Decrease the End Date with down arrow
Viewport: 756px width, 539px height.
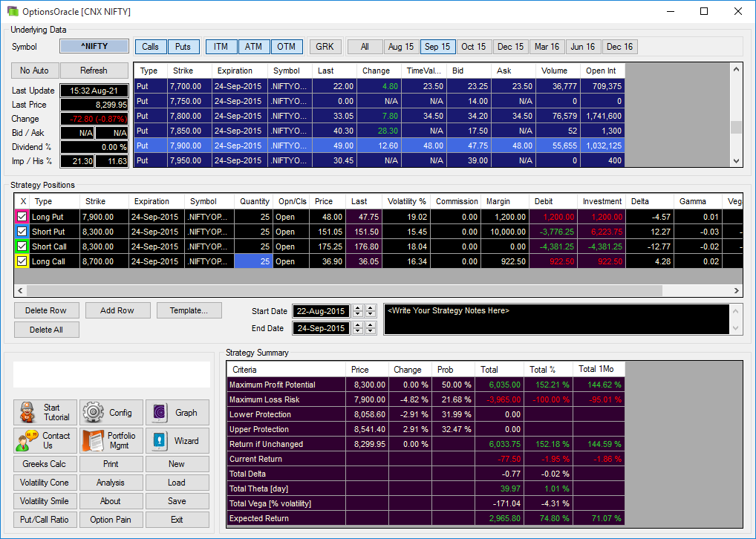[358, 331]
